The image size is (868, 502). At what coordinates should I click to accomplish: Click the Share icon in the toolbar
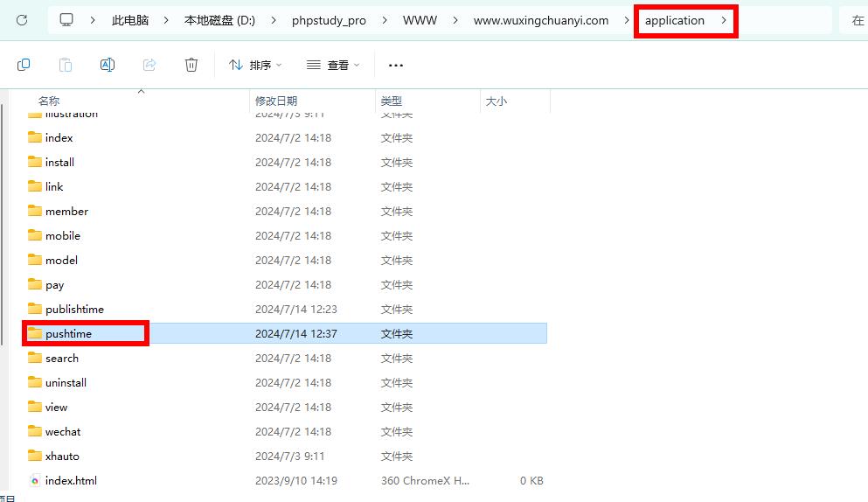(149, 65)
